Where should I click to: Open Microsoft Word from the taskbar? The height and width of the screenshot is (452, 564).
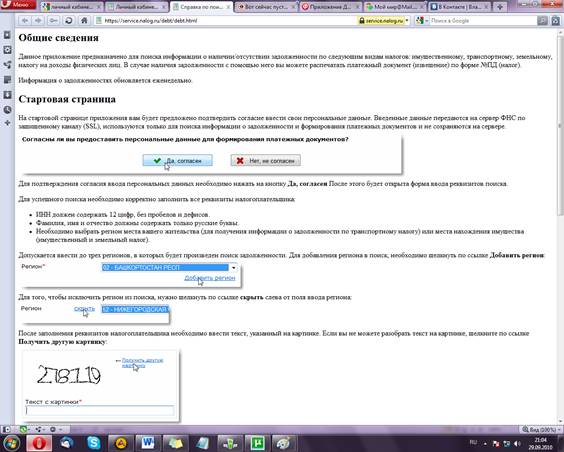click(148, 443)
